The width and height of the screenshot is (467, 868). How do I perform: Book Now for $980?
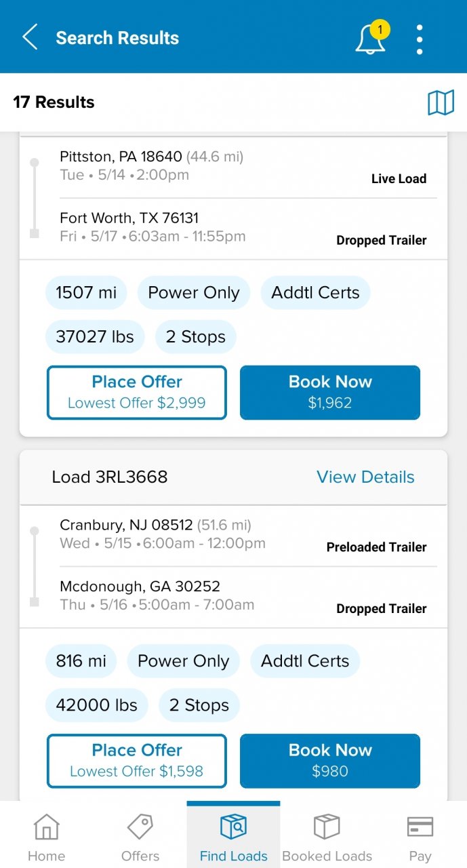(330, 760)
